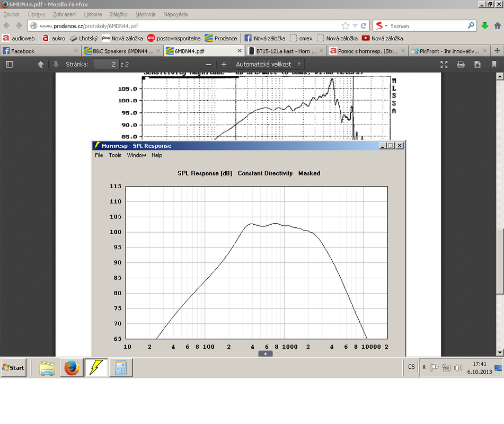The width and height of the screenshot is (504, 424).
Task: Click the PDF page number field
Action: pos(106,64)
